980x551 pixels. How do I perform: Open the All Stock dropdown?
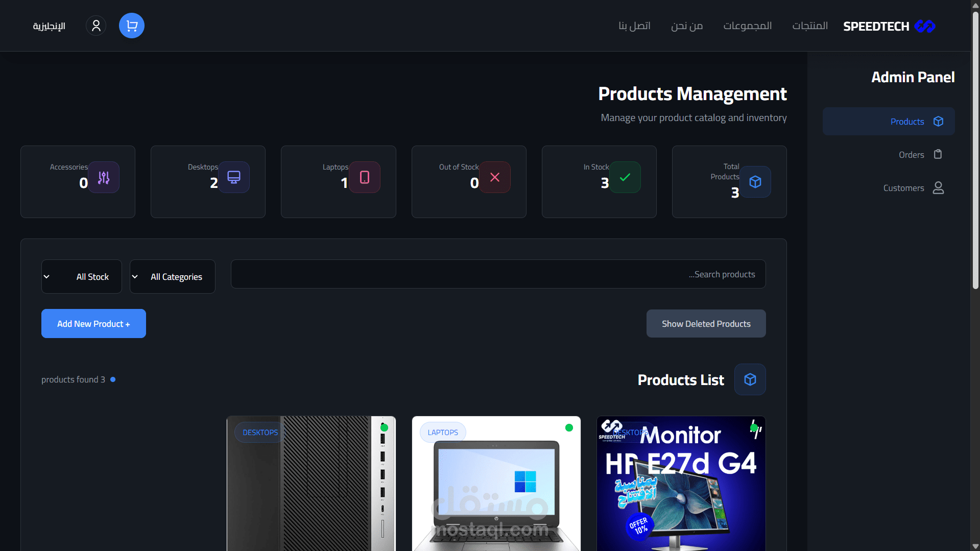pyautogui.click(x=82, y=276)
